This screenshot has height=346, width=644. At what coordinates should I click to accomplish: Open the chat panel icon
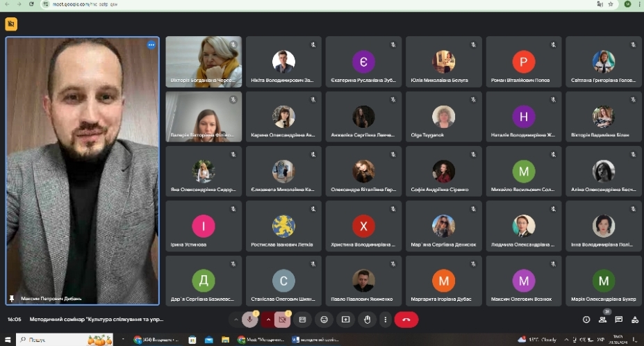tap(618, 320)
